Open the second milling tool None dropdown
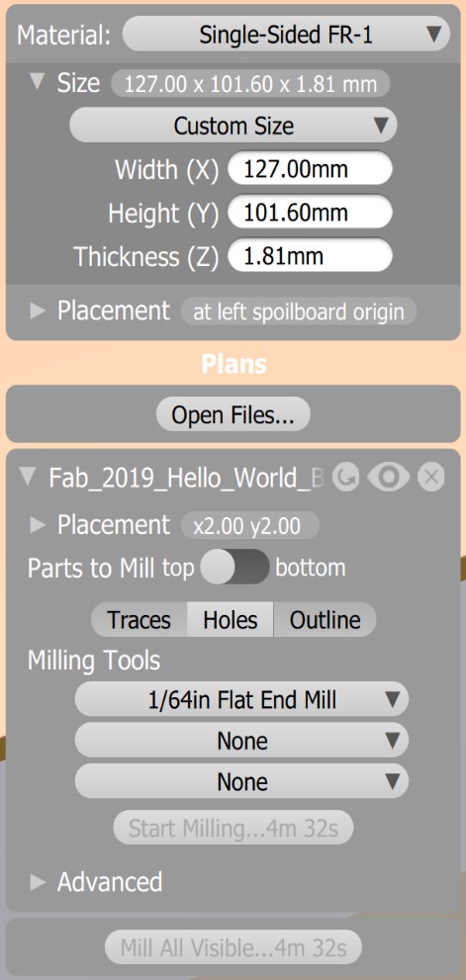 pos(241,741)
